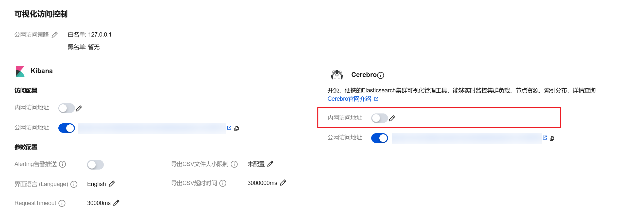This screenshot has width=644, height=216.
Task: Edit the RequestTimeout 30000ms value
Action: (x=116, y=203)
